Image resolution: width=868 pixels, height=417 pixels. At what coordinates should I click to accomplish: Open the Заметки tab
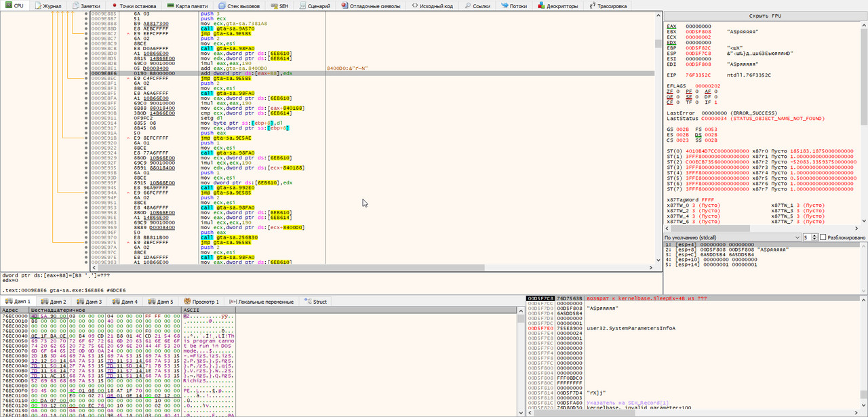[x=85, y=5]
